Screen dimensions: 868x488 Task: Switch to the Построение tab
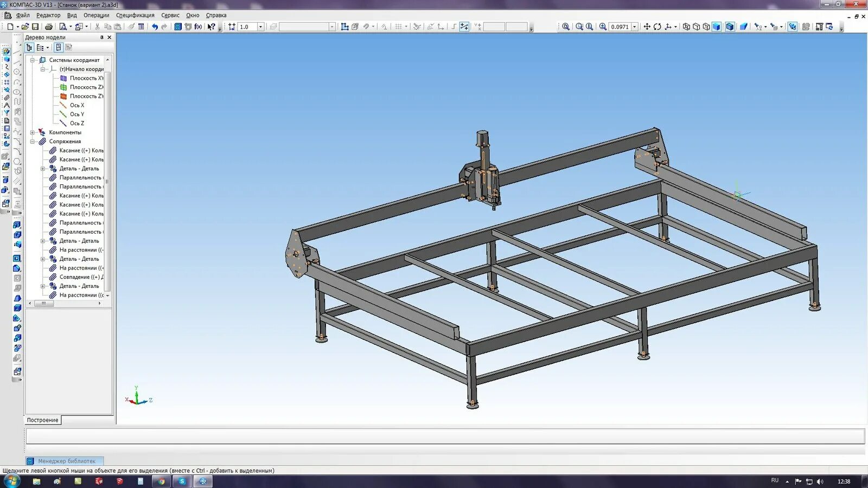[x=42, y=420]
